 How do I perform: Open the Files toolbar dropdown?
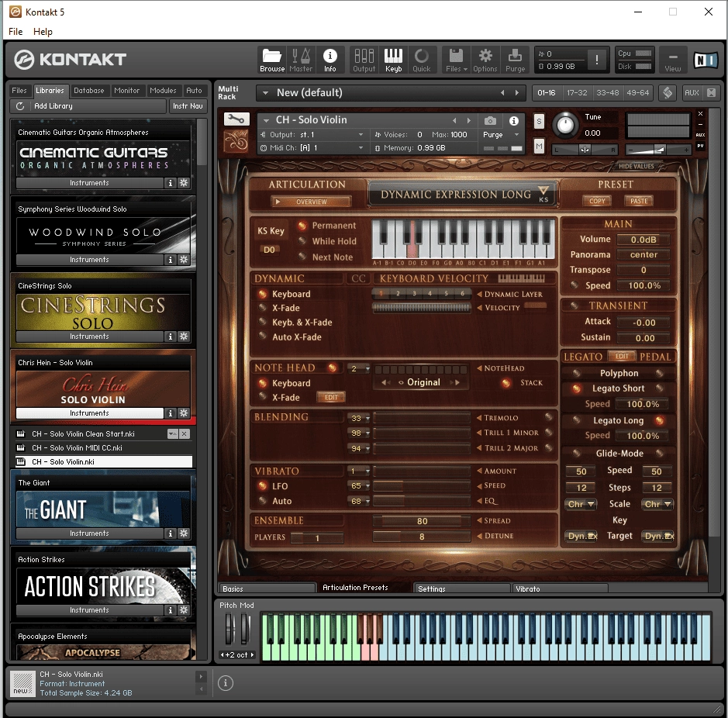456,60
